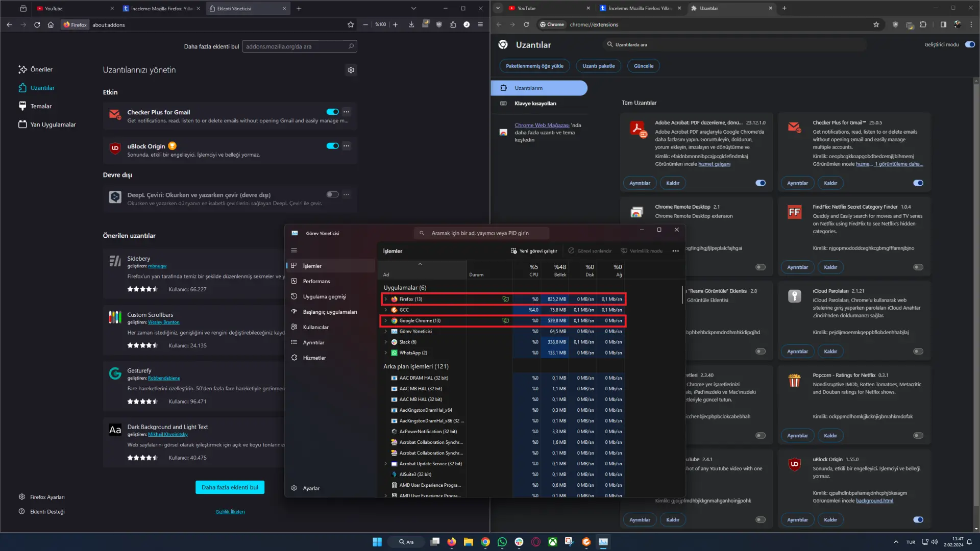Open Chrome tab search dropdown arrow
Image resolution: width=980 pixels, height=551 pixels.
point(498,8)
